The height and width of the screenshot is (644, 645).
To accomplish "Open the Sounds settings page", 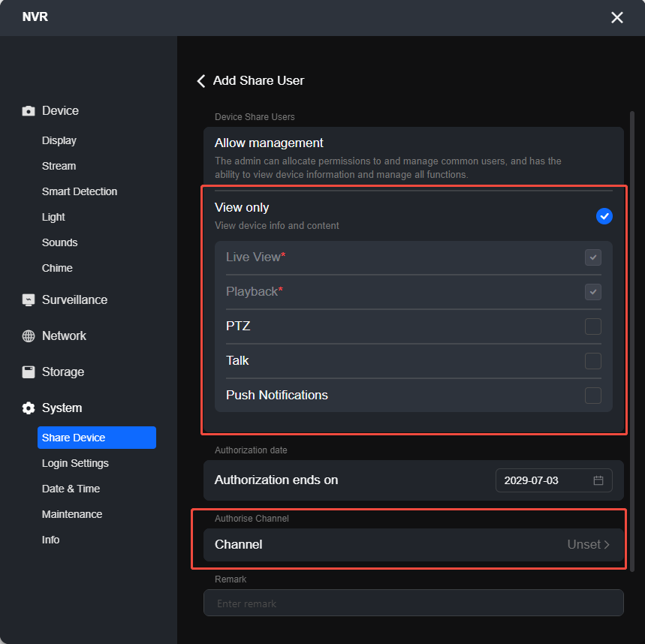I will tap(59, 242).
